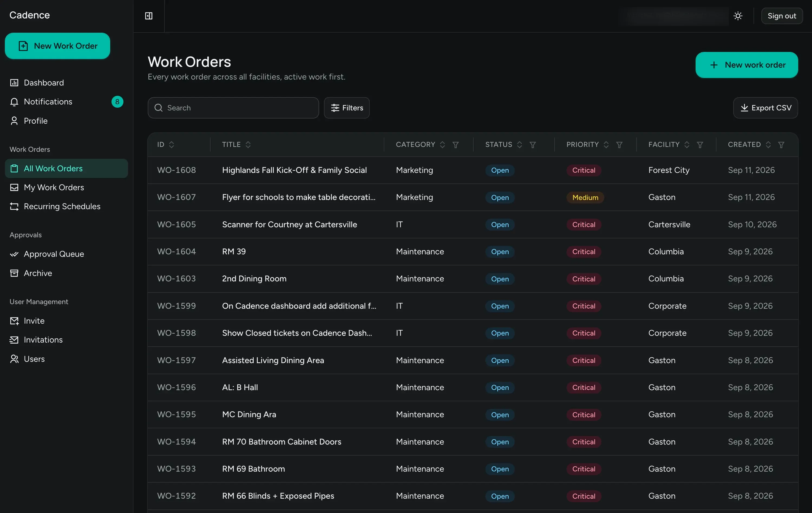812x513 pixels.
Task: Select 'RM 70 Bathroom Cabinet Doors' title
Action: [x=281, y=442]
